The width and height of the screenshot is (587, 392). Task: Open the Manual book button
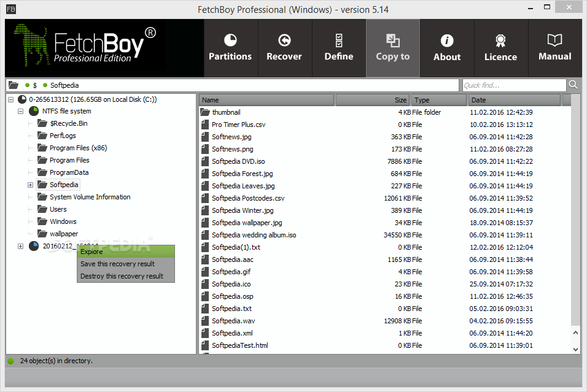click(x=555, y=48)
